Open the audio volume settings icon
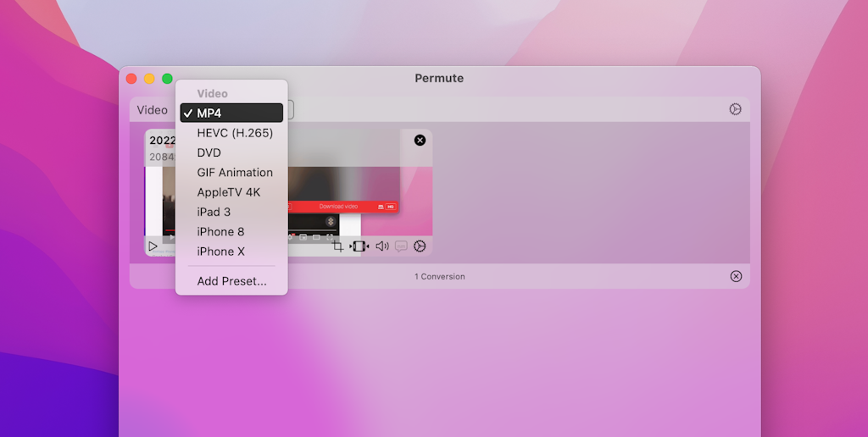 tap(382, 246)
